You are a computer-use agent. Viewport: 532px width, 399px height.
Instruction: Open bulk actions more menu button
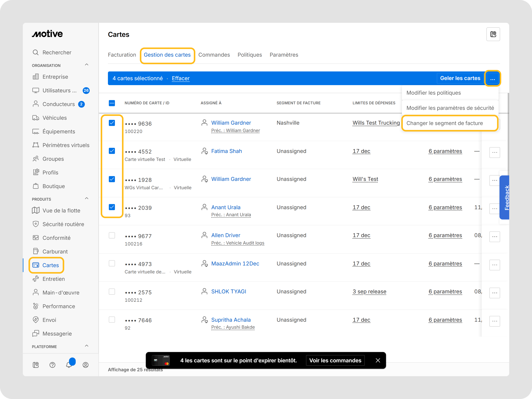coord(492,78)
